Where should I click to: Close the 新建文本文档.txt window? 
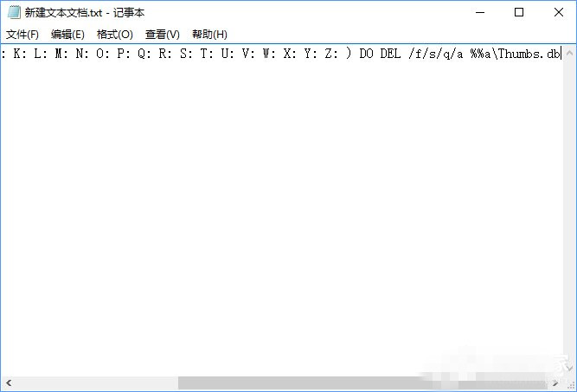click(x=557, y=12)
